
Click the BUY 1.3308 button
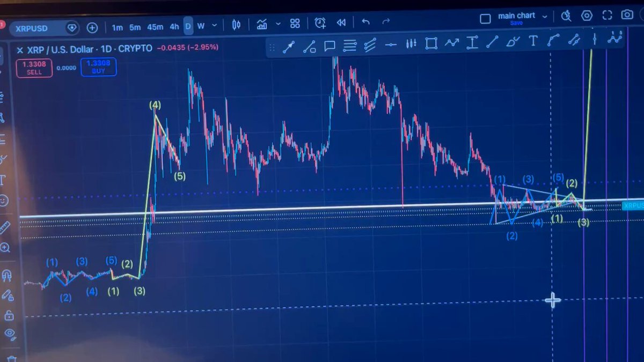[98, 67]
